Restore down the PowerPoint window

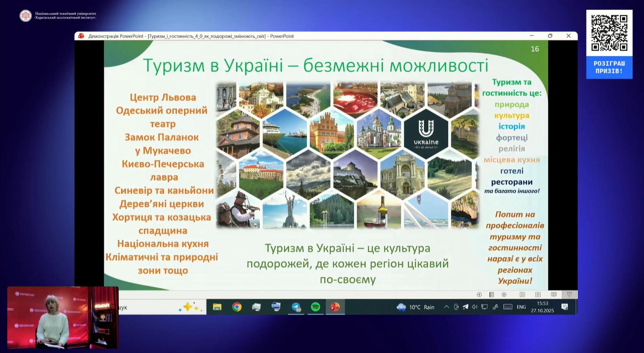click(x=550, y=36)
